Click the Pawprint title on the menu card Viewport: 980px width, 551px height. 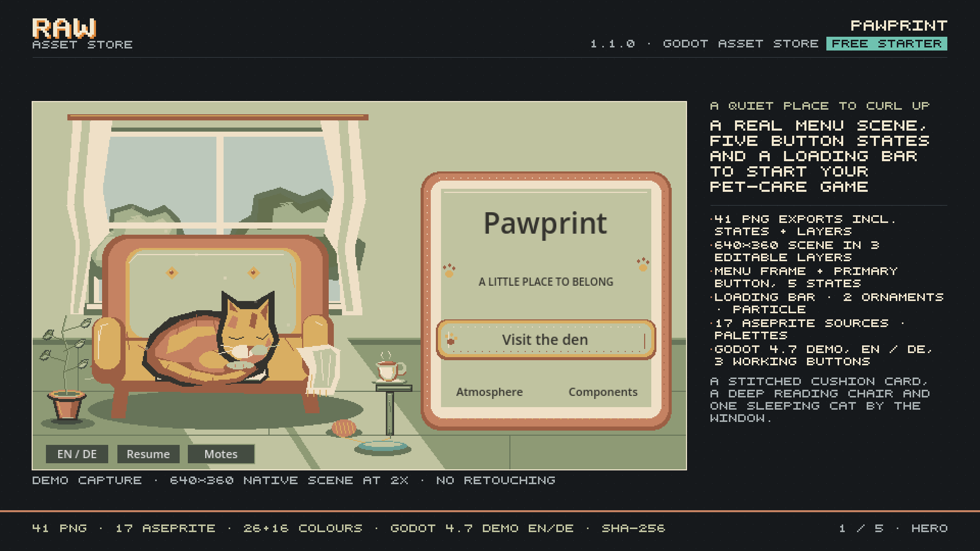tap(546, 223)
